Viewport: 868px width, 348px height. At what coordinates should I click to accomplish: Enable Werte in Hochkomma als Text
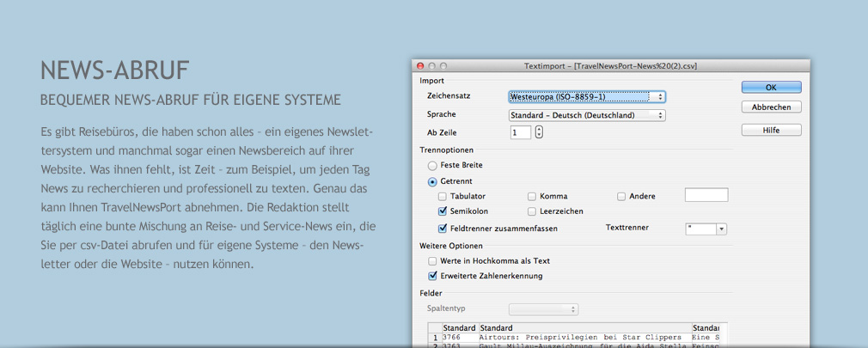[432, 261]
